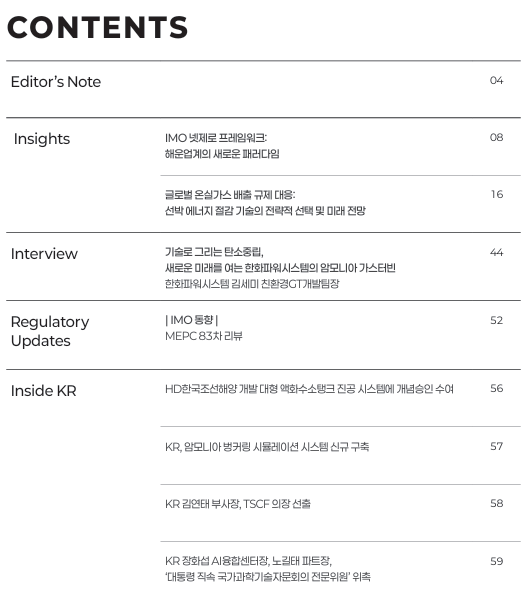Screen dimensions: 521x602
Task: Select 한화파워시스템 김세미 interviewee line
Action: pyautogui.click(x=252, y=284)
